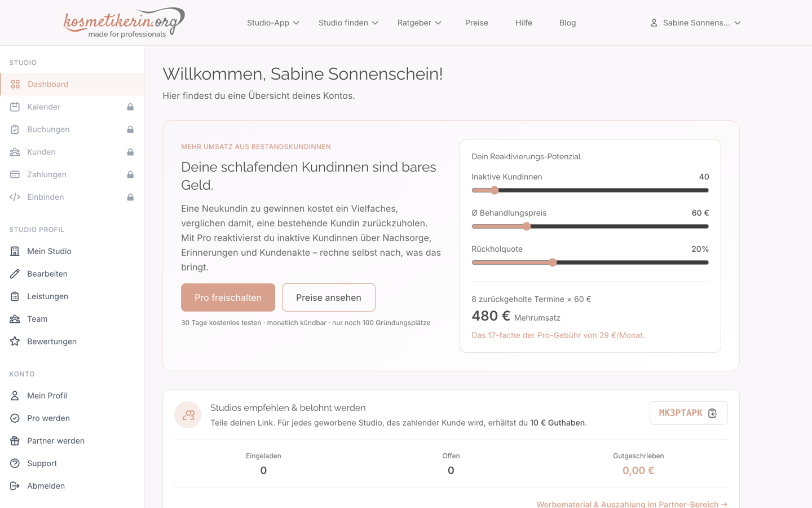Click the 10 € Guthaben text
This screenshot has height=508, width=812.
557,423
